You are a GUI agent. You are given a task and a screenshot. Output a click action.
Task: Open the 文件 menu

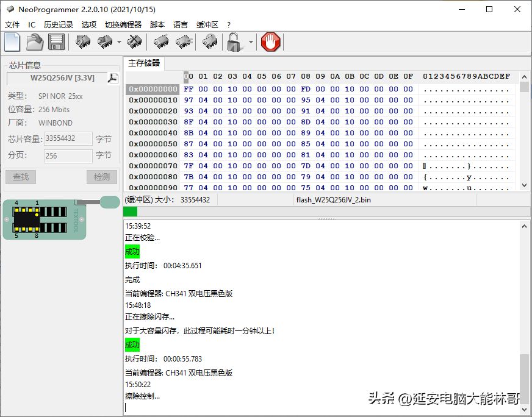click(x=12, y=25)
